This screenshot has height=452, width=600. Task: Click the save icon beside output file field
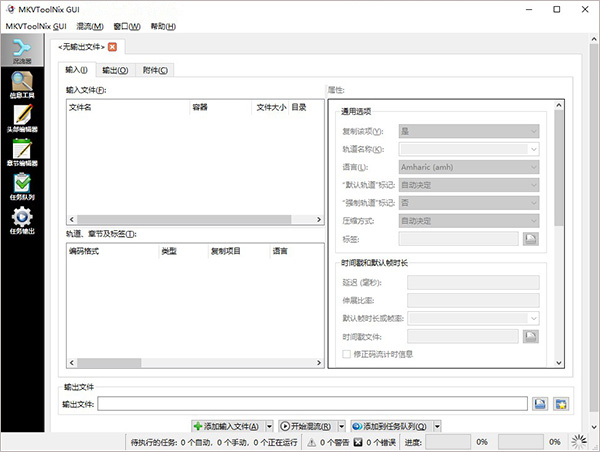click(539, 404)
